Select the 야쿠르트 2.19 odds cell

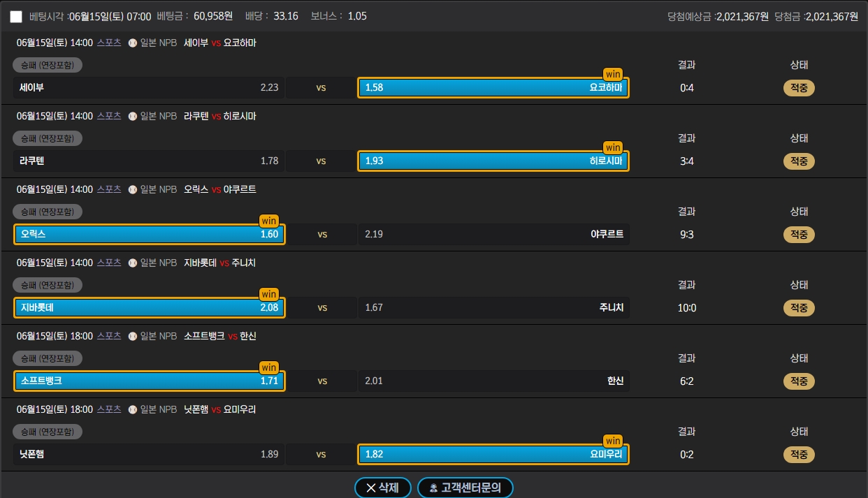pos(493,234)
